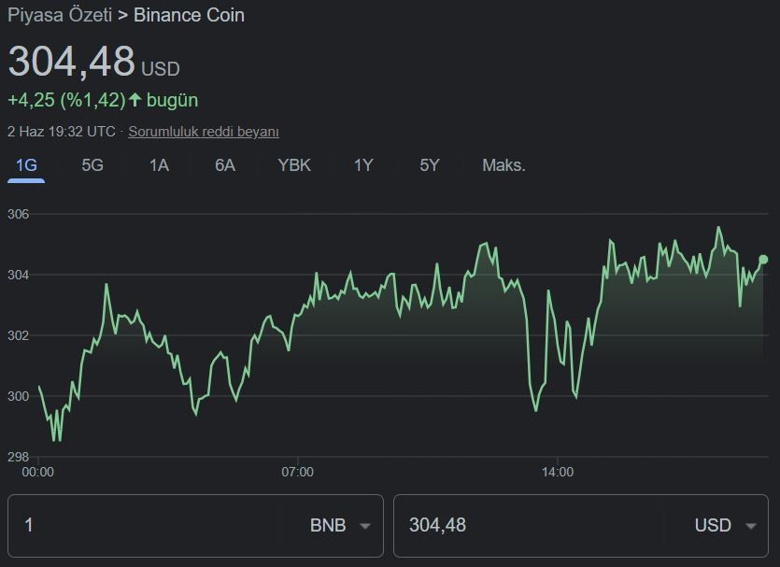Click the 14:00 time axis label
The image size is (780, 567).
click(558, 472)
